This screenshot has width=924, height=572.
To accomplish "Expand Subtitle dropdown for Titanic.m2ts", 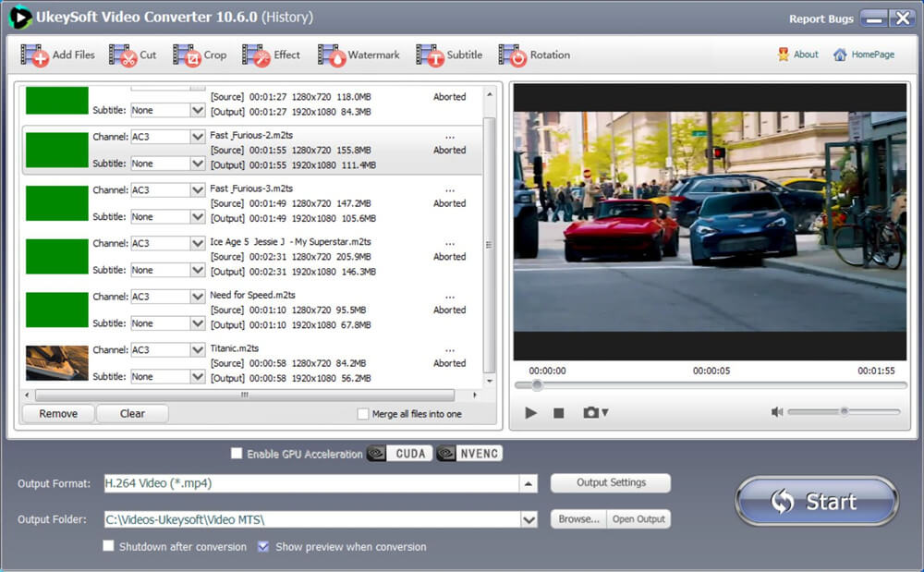I will pyautogui.click(x=198, y=376).
